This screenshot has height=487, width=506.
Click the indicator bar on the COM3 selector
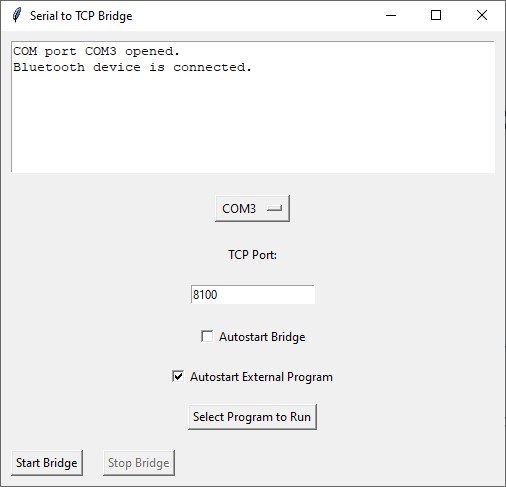[x=275, y=209]
